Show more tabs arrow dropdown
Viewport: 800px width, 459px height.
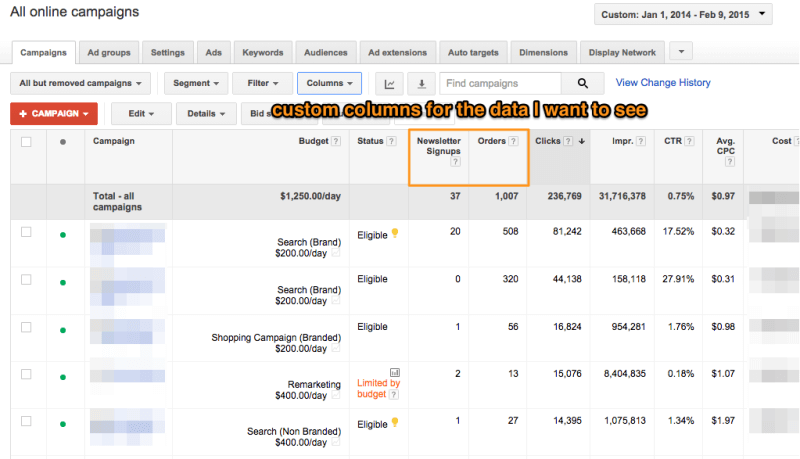[681, 51]
